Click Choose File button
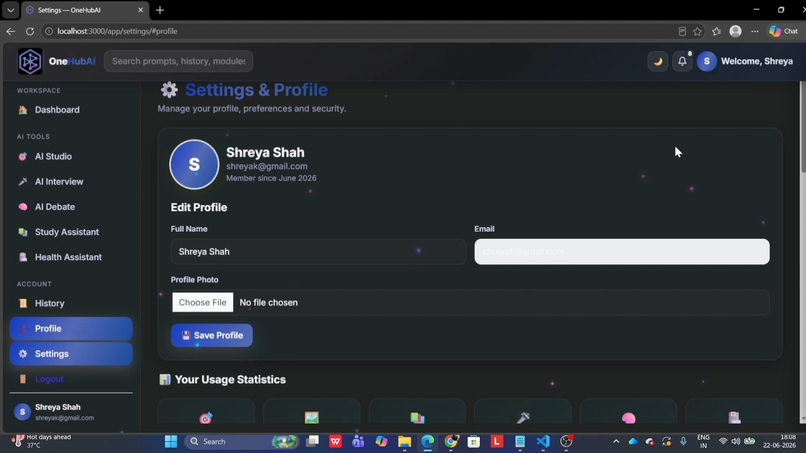Viewport: 806px width, 453px height. (x=203, y=302)
